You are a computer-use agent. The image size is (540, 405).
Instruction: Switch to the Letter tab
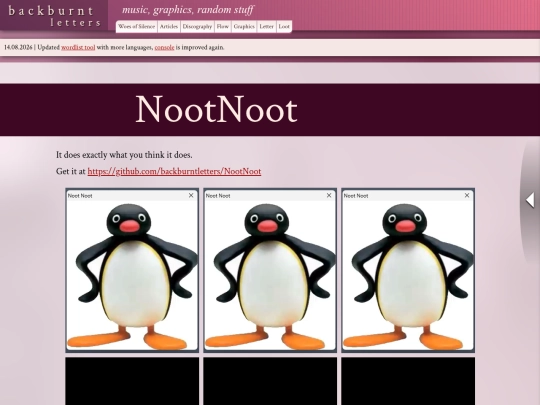point(266,27)
